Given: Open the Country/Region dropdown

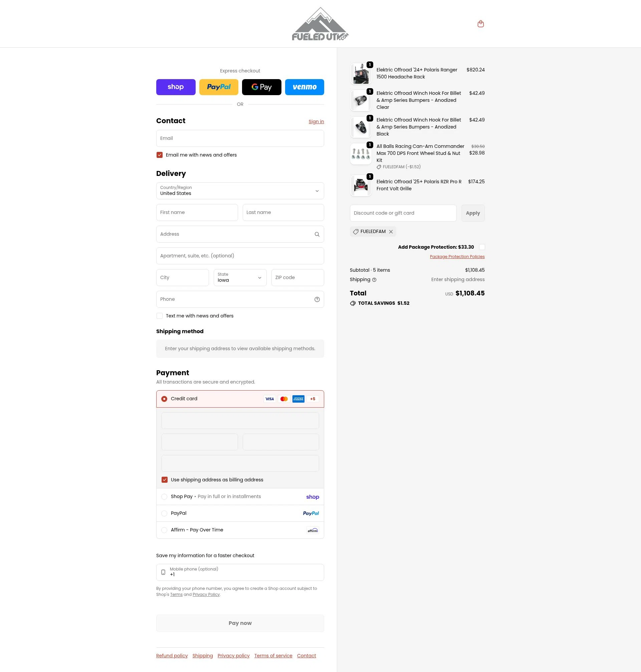Looking at the screenshot, I should point(240,191).
